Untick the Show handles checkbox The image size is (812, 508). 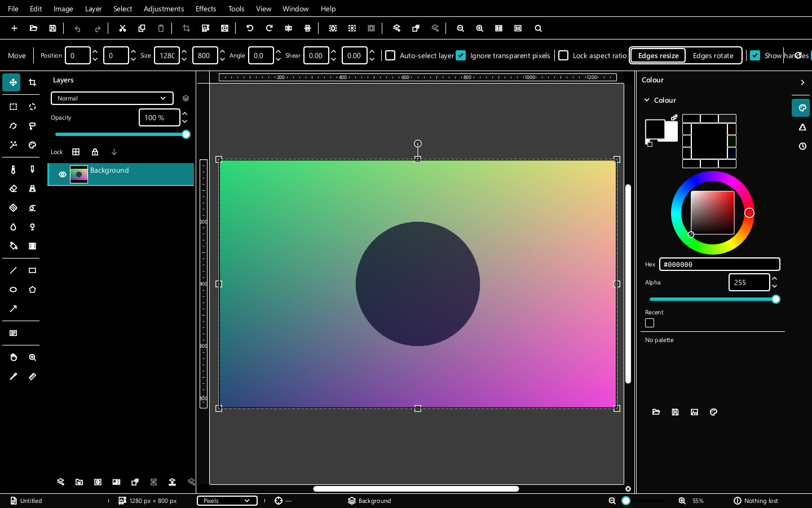pyautogui.click(x=755, y=55)
